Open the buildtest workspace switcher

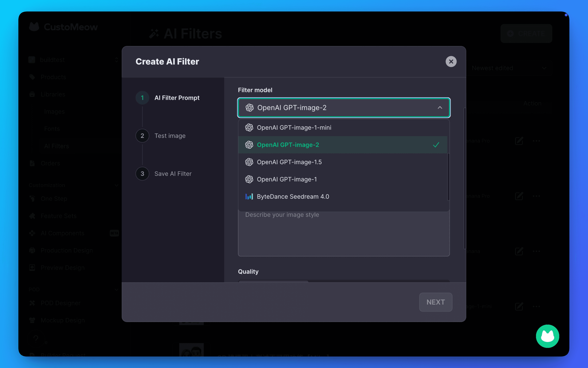[x=73, y=60]
